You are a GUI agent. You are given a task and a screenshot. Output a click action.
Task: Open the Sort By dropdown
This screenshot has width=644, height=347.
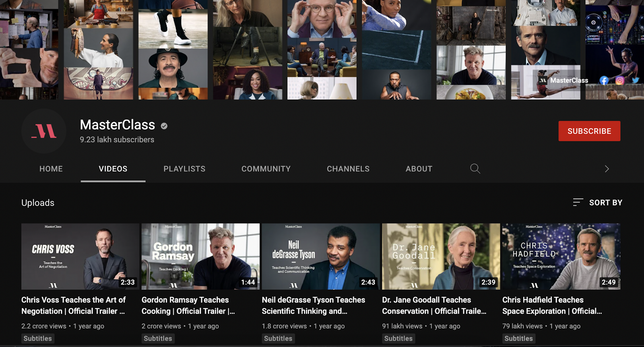[605, 202]
